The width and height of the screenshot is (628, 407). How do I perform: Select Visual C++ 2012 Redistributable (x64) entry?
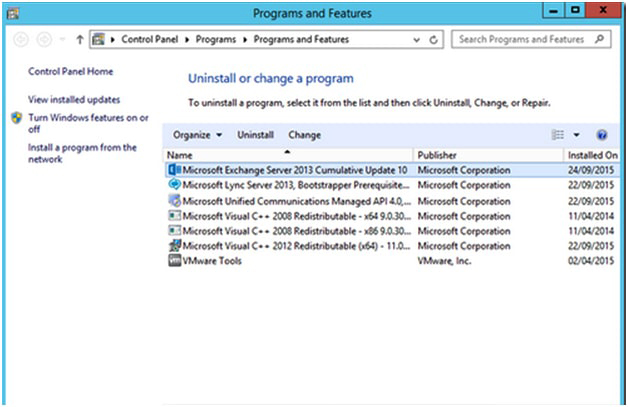point(392,246)
